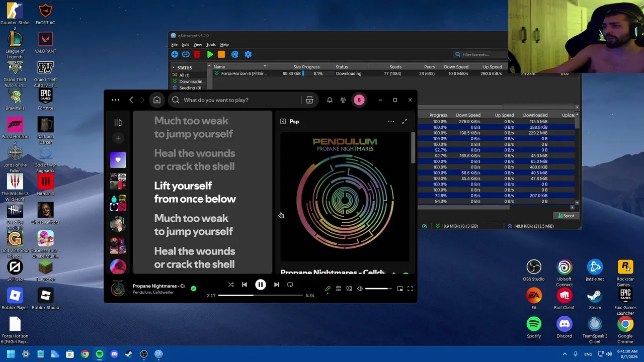Open Spotify's three-dot main menu
This screenshot has width=644, height=362.
tap(115, 100)
